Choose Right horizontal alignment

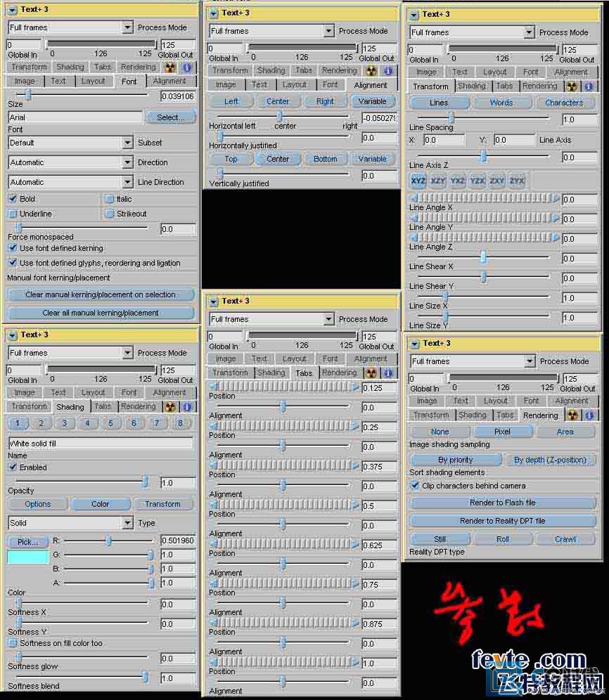[x=325, y=101]
